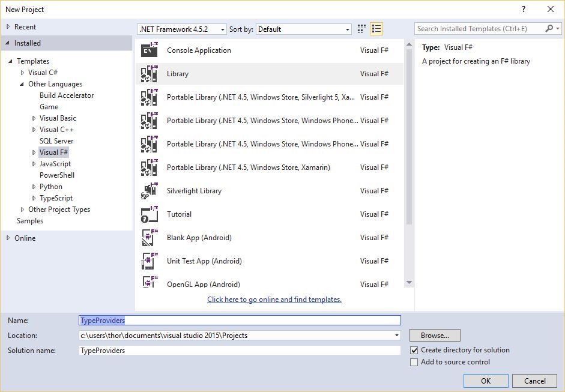Enable Add to source control
Viewport: 565px width, 392px height.
414,362
